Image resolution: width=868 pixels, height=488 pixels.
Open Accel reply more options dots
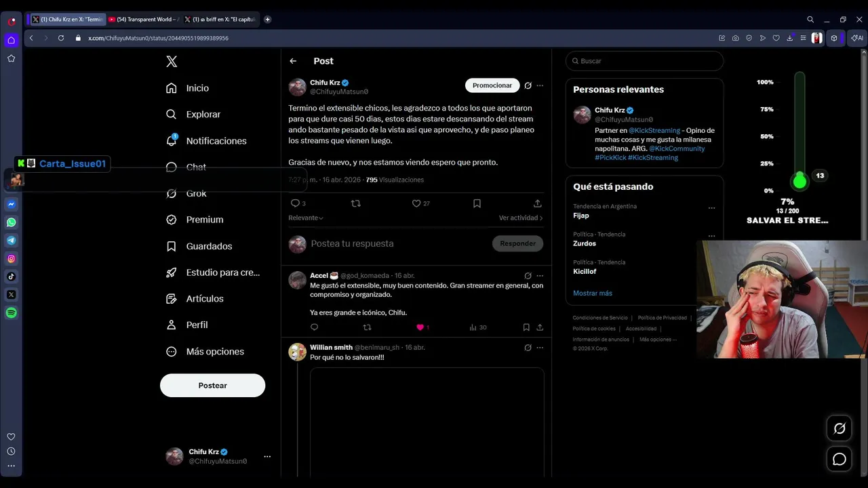pyautogui.click(x=540, y=276)
